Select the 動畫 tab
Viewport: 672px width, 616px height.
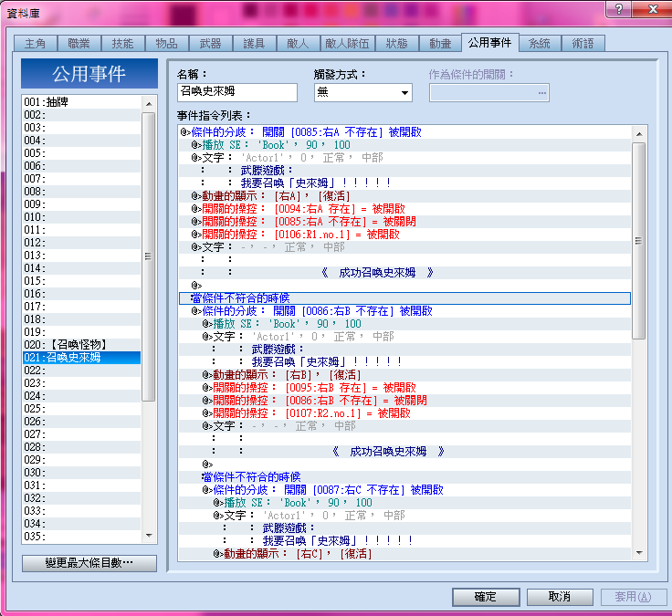441,44
